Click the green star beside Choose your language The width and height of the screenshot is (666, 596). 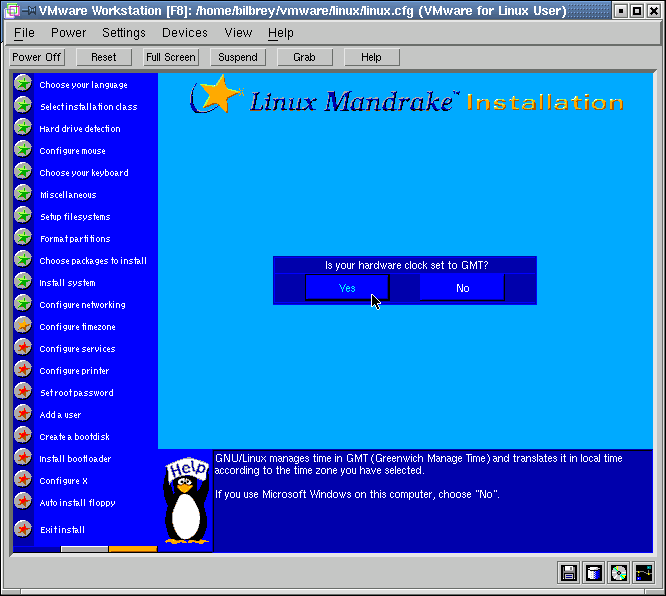(x=23, y=84)
